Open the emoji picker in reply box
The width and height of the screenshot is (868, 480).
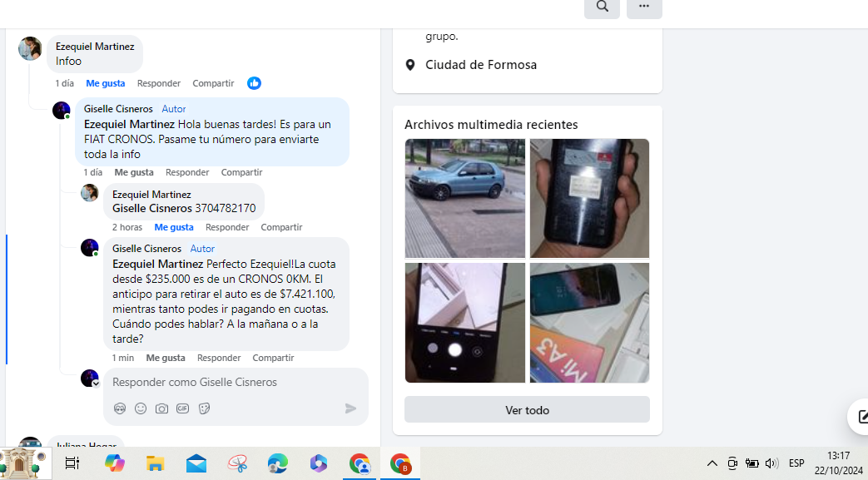pos(141,408)
